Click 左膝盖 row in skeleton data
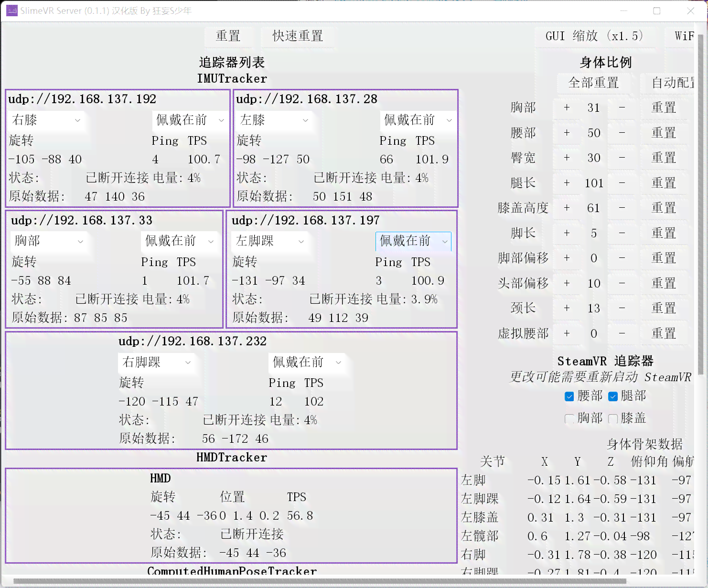 click(x=577, y=517)
